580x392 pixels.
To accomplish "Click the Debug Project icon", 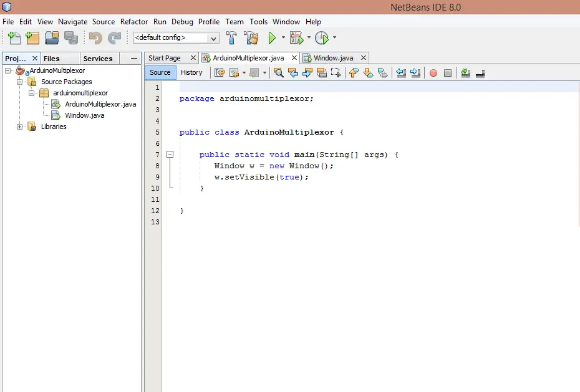I will click(296, 38).
